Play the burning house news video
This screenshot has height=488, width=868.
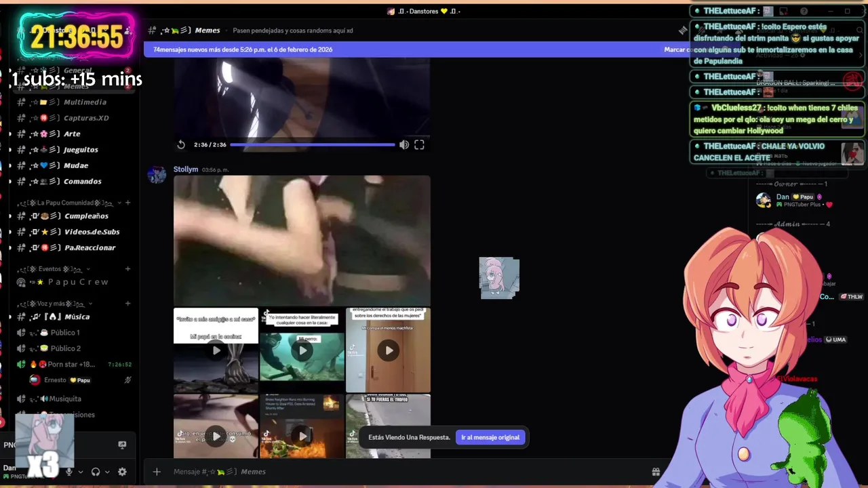pos(302,426)
